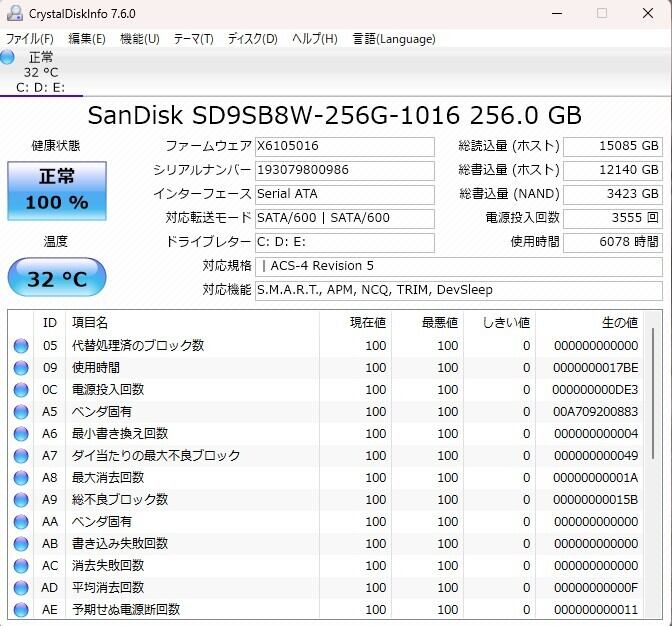Click the status orb for row AE 予期せぬ電源断回数

pyautogui.click(x=21, y=610)
